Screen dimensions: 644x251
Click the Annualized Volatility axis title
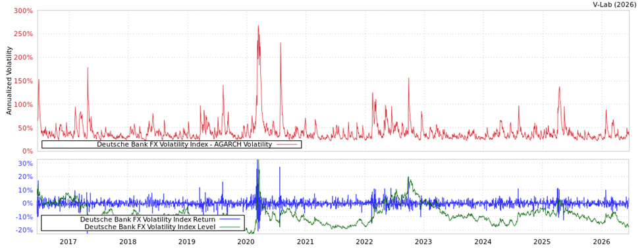(x=9, y=80)
